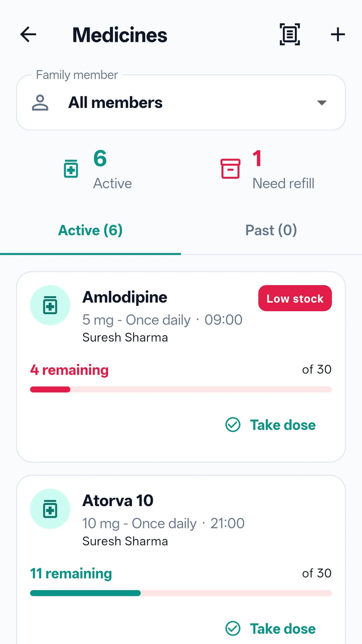Expand the Family member dropdown arrow

pos(322,103)
